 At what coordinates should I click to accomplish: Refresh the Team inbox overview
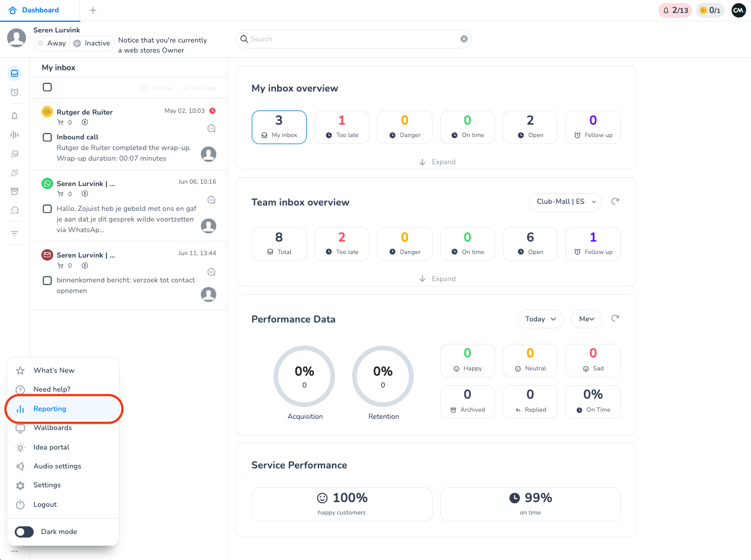tap(615, 202)
